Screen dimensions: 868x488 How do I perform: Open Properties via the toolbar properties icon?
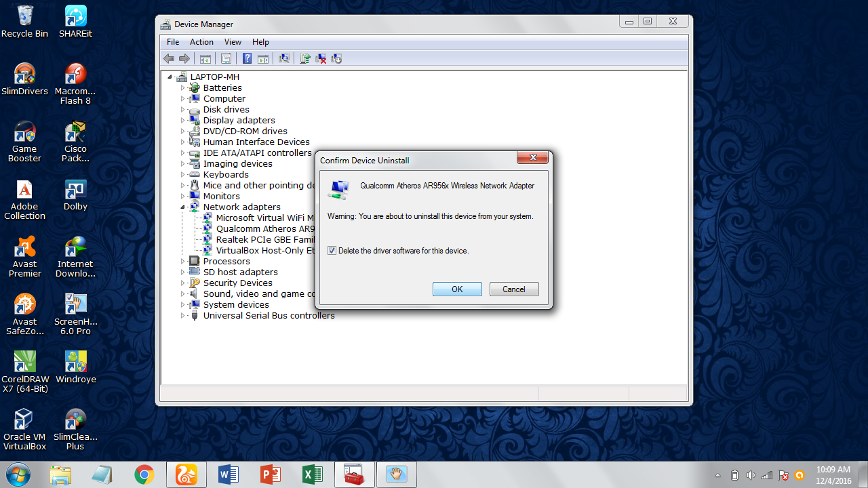pyautogui.click(x=226, y=59)
